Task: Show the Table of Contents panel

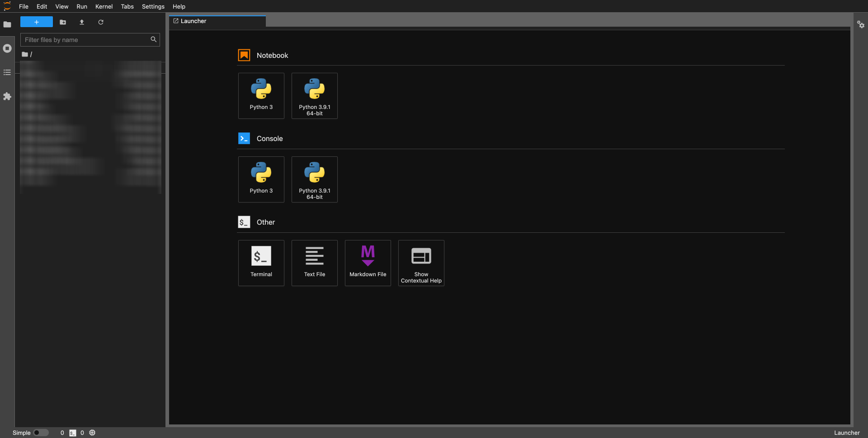Action: coord(7,72)
